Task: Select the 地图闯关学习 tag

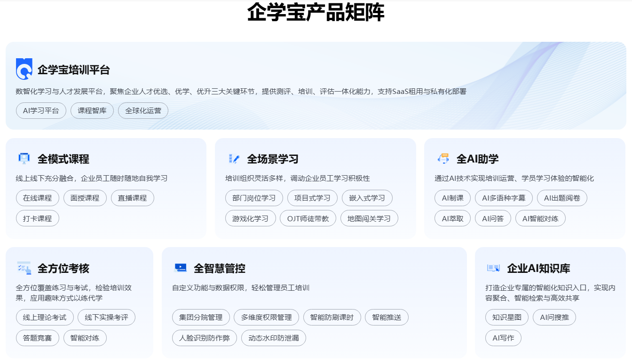Action: point(369,218)
